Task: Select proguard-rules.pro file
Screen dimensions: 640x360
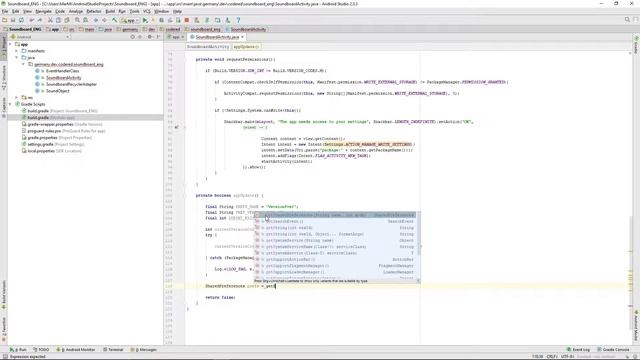Action: [64, 131]
